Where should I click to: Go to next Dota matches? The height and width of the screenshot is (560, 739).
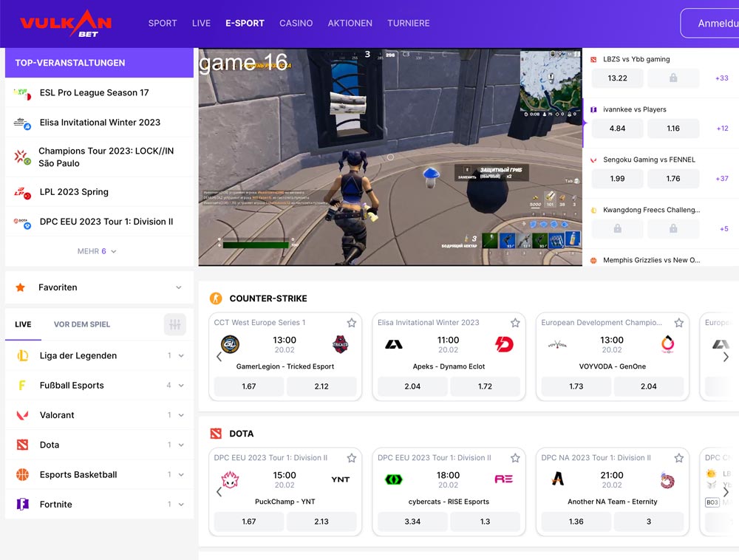726,492
